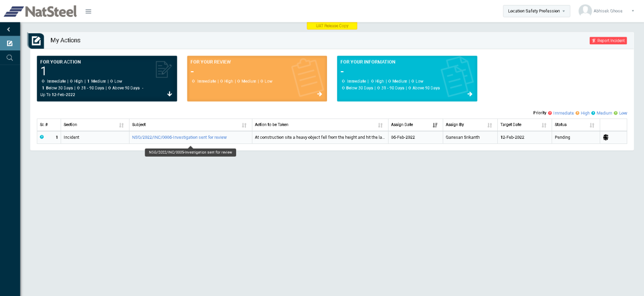Click the NatSteel logo
Viewport: 644px width, 296px height.
coord(40,11)
